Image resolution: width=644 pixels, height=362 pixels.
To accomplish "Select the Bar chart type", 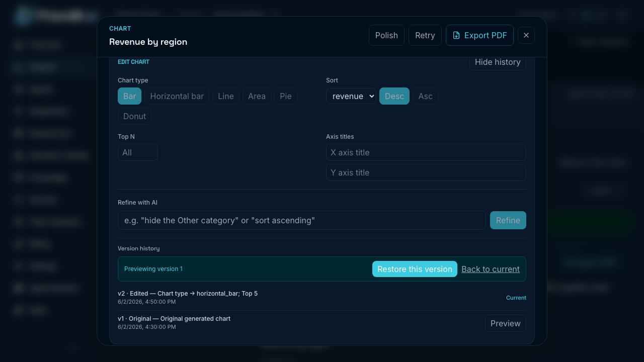I will click(130, 96).
